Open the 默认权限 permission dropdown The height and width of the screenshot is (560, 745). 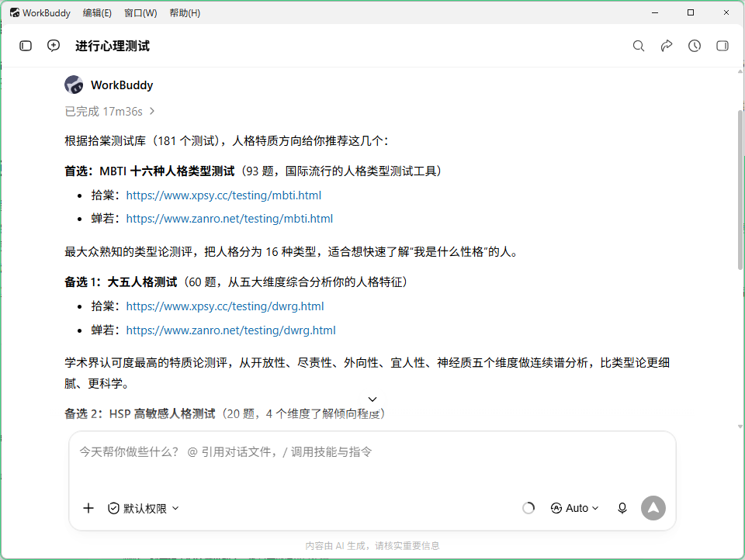coord(144,508)
